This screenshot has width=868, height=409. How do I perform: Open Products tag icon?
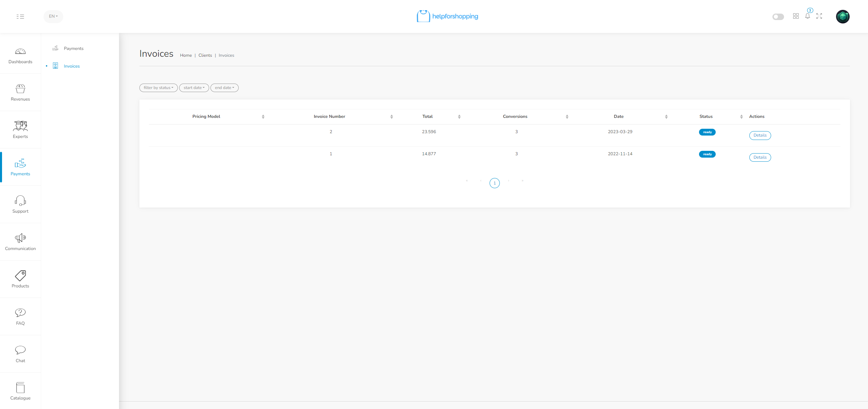(x=20, y=275)
